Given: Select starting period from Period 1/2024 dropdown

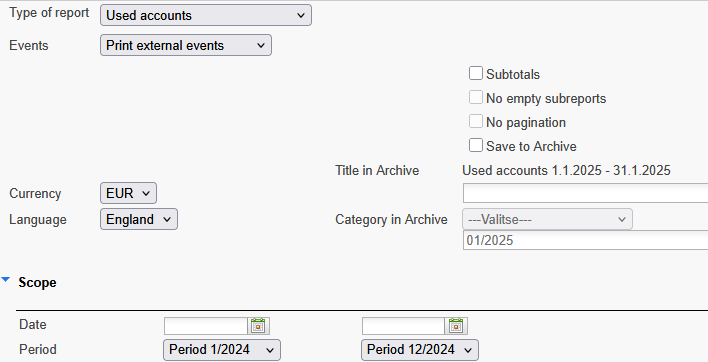Looking at the screenshot, I should pos(222,350).
